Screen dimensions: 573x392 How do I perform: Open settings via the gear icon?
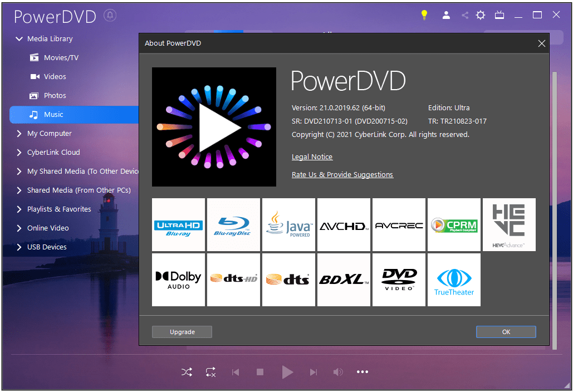[480, 15]
